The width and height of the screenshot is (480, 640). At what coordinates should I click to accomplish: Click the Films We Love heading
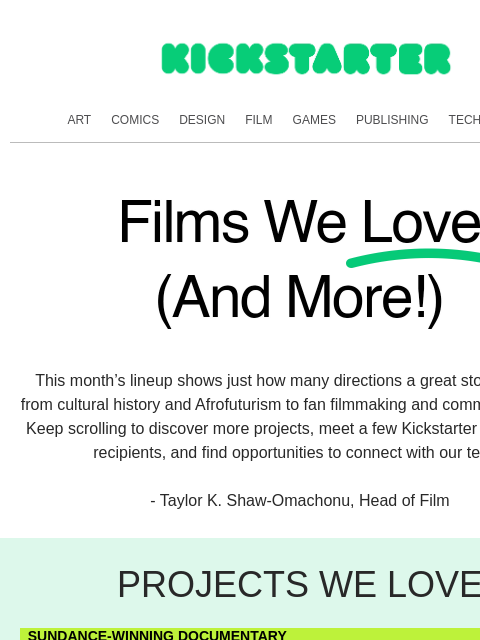tap(299, 222)
